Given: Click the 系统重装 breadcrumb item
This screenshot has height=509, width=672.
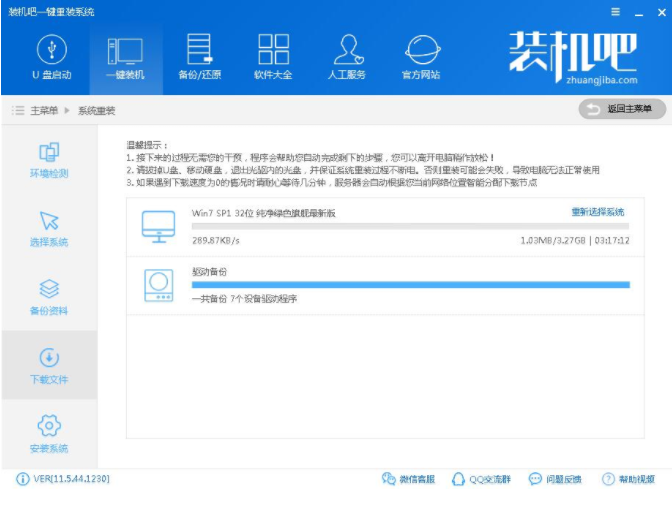Looking at the screenshot, I should tap(96, 111).
